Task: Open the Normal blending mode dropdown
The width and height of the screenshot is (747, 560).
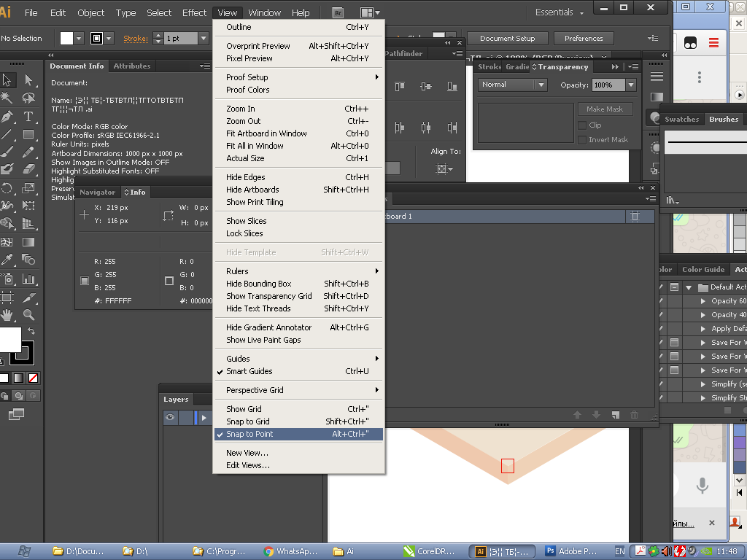Action: (x=513, y=85)
